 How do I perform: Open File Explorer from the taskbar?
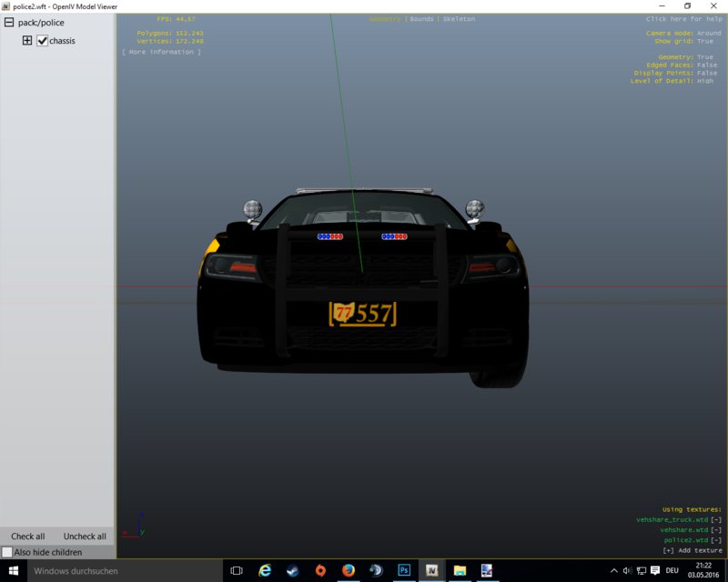[460, 570]
